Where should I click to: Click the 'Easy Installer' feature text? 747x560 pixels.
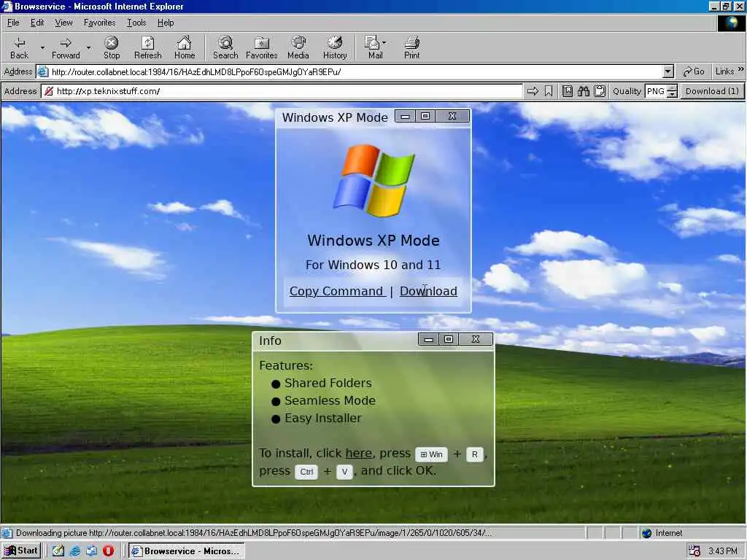click(x=323, y=418)
